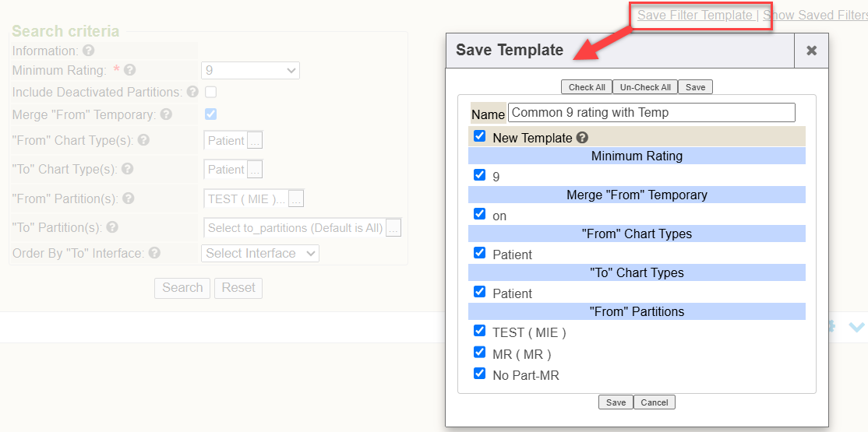Open Save Filter Template link
This screenshot has height=432, width=868.
[x=695, y=16]
